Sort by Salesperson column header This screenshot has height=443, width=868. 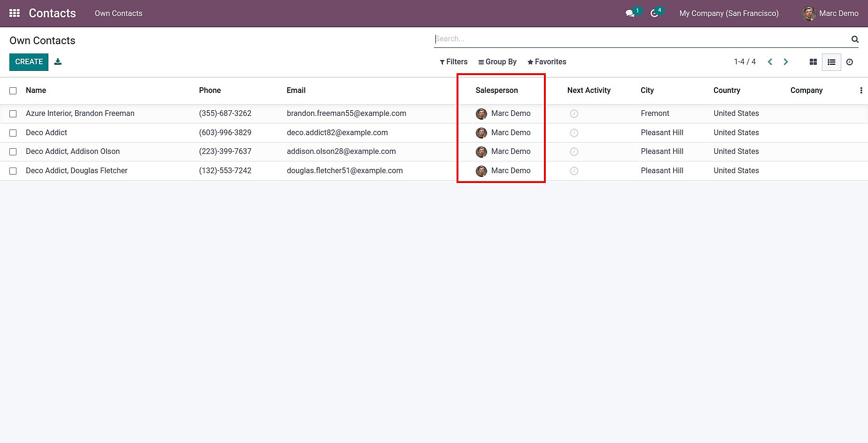(x=496, y=90)
